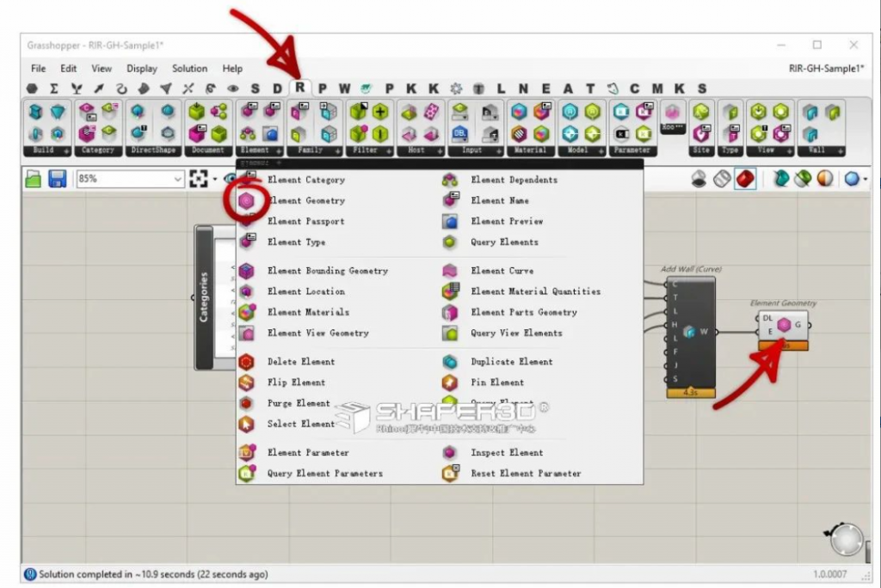
Task: Open the Maths tab sigma icon
Action: tap(54, 89)
